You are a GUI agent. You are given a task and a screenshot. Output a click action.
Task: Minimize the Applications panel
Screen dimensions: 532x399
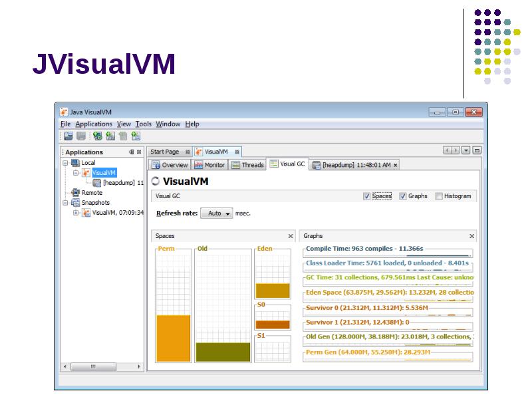(132, 152)
